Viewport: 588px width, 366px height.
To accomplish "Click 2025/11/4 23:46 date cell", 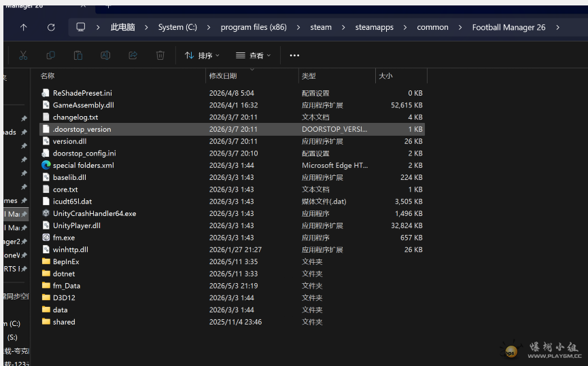I will pos(235,322).
